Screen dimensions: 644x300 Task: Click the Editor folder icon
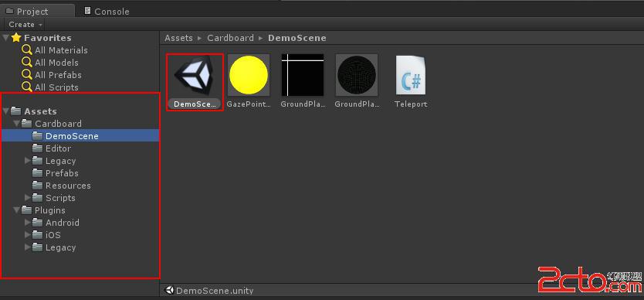coord(38,148)
